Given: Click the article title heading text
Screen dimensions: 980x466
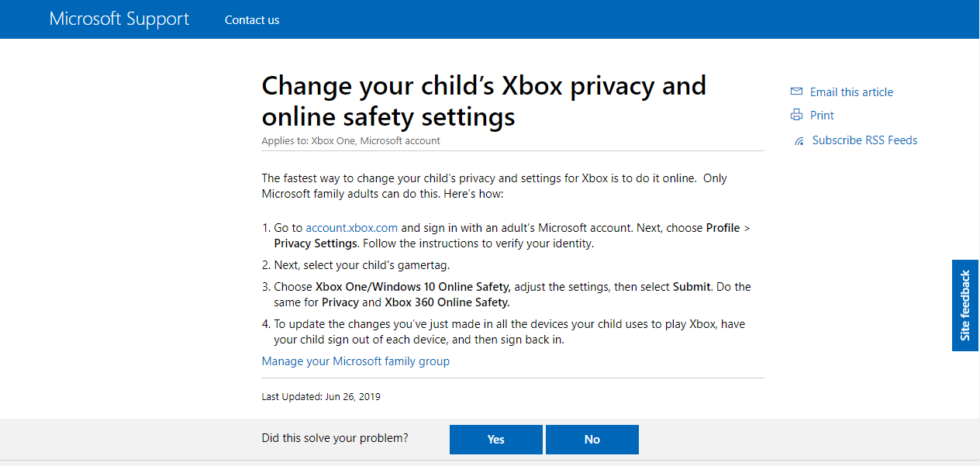Looking at the screenshot, I should [484, 101].
